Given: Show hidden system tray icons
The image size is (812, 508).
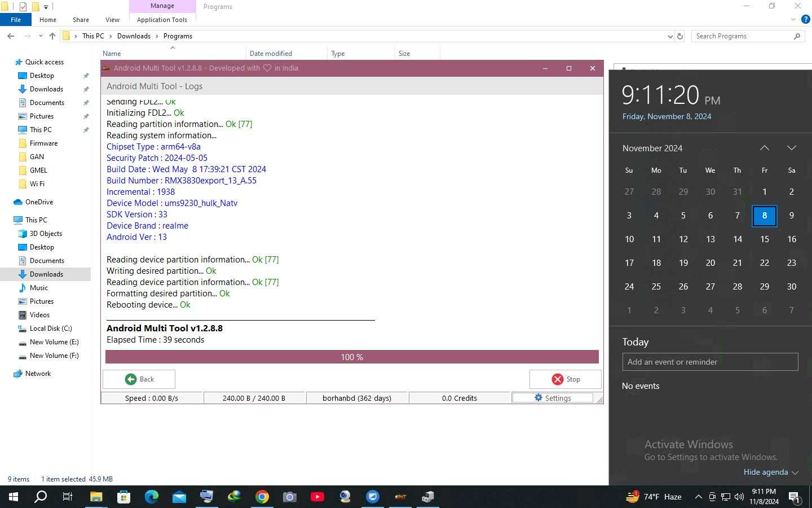Looking at the screenshot, I should [x=698, y=497].
